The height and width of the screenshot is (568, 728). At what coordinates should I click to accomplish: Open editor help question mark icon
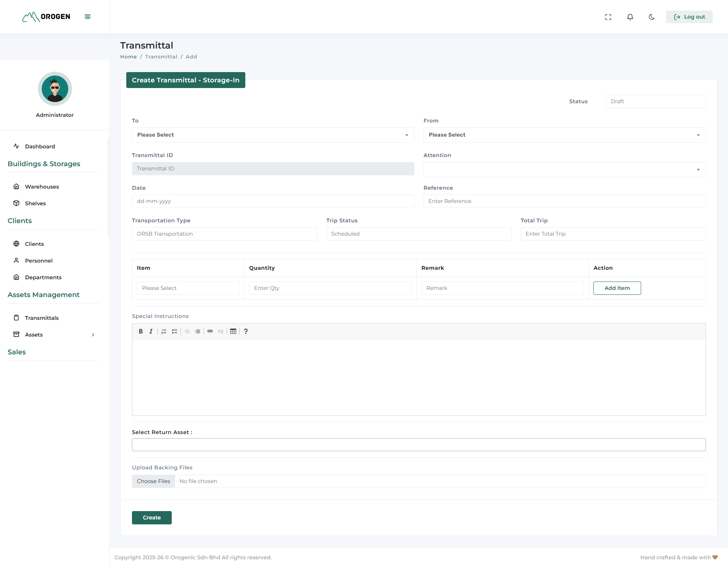click(x=246, y=331)
